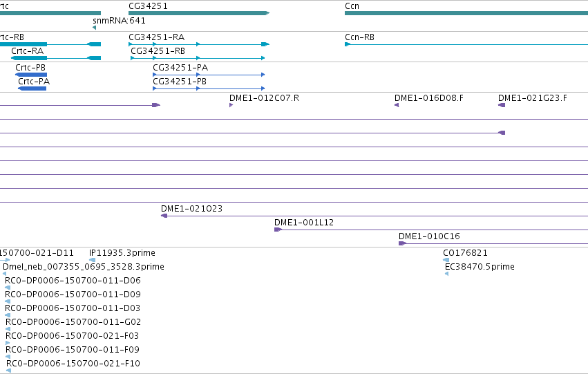The image size is (588, 374).
Task: Click the Ccn gene name label
Action: click(352, 6)
